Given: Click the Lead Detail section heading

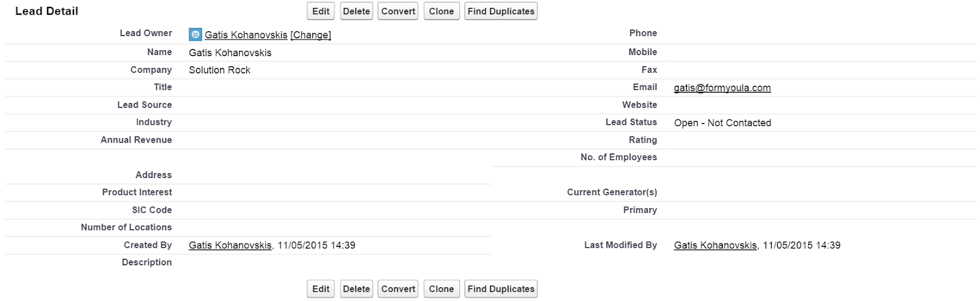Looking at the screenshot, I should [47, 11].
